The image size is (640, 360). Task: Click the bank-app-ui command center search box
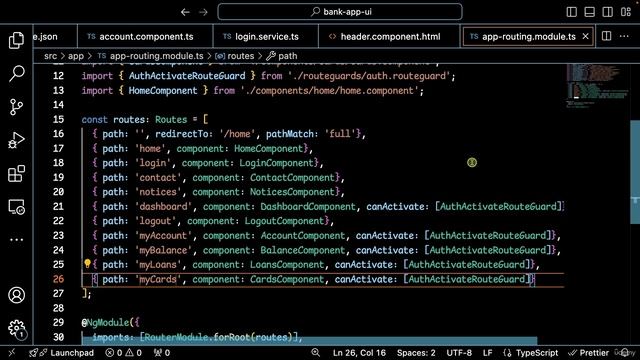coord(340,12)
